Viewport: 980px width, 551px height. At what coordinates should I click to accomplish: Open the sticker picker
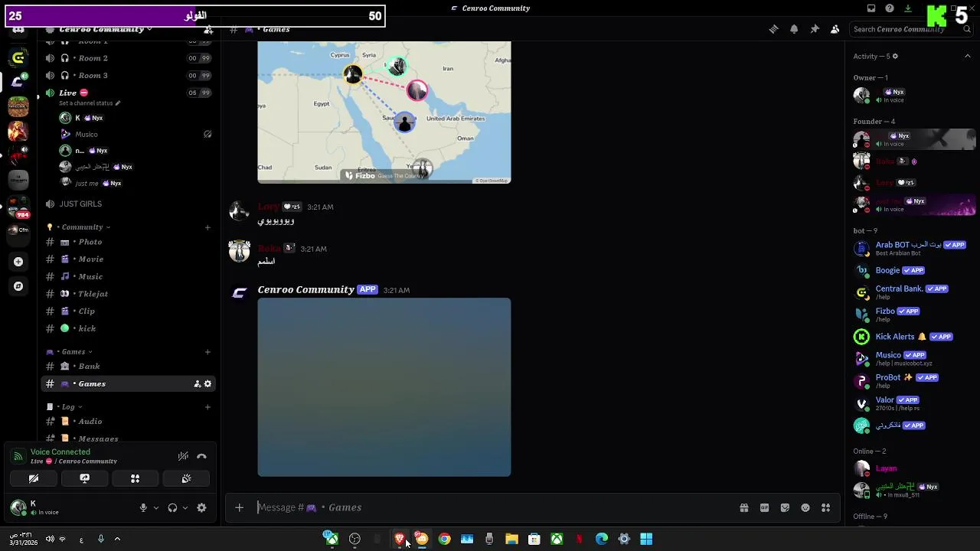click(x=785, y=507)
